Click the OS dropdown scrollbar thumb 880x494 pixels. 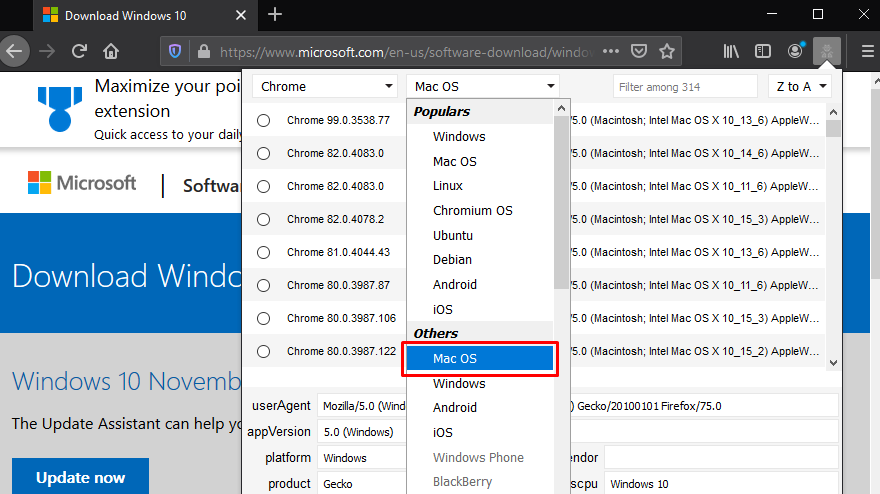click(561, 202)
